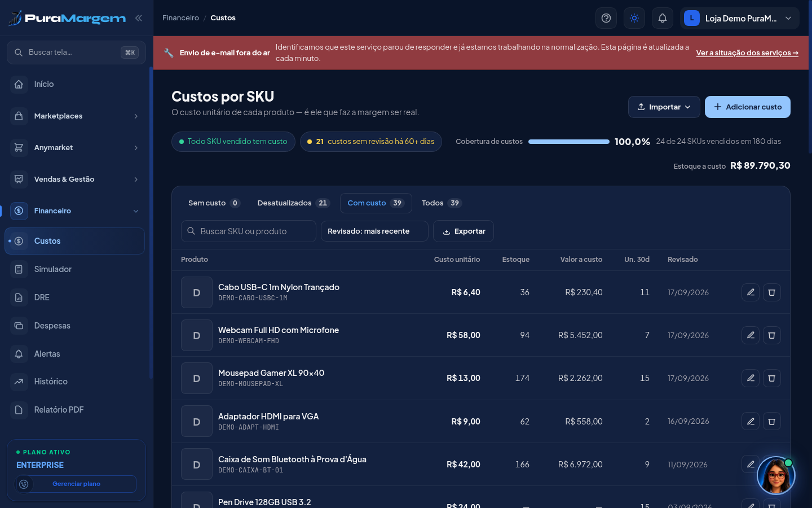Open Relatório PDF in sidebar
The width and height of the screenshot is (812, 508).
click(76, 410)
